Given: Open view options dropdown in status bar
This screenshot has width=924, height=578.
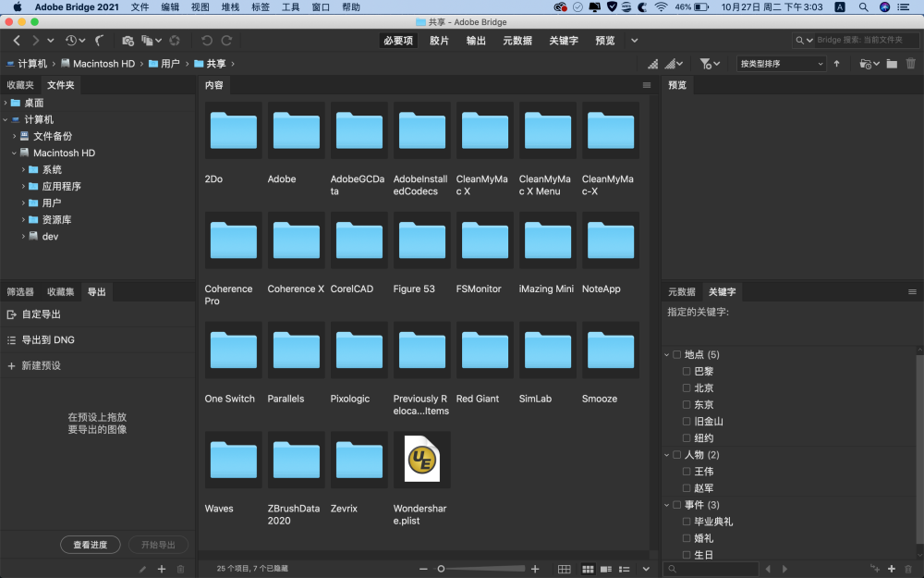Looking at the screenshot, I should [646, 569].
